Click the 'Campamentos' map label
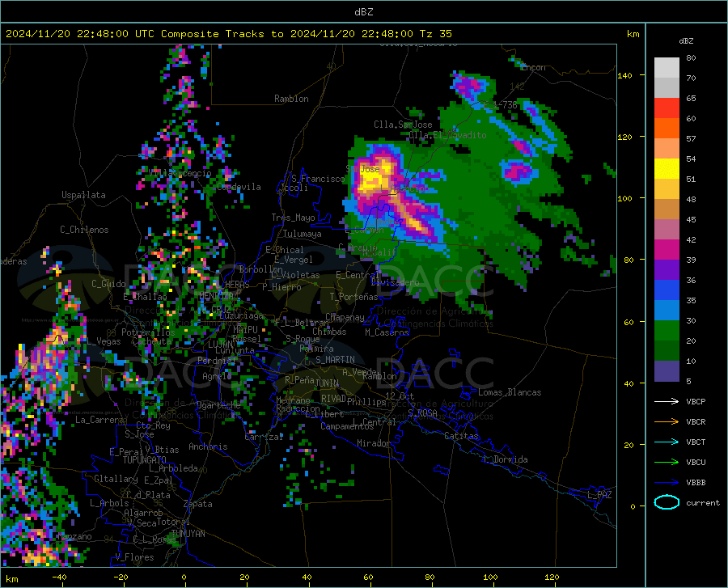728x588 pixels. click(x=347, y=426)
